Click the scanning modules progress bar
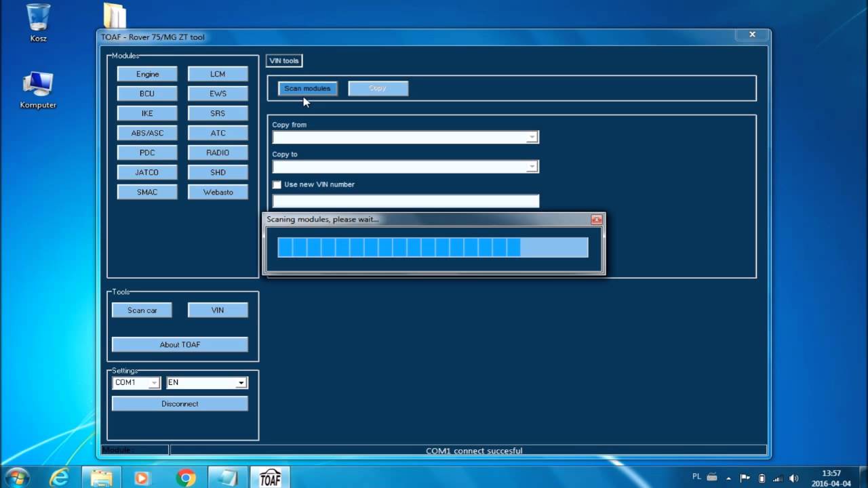 click(x=433, y=247)
